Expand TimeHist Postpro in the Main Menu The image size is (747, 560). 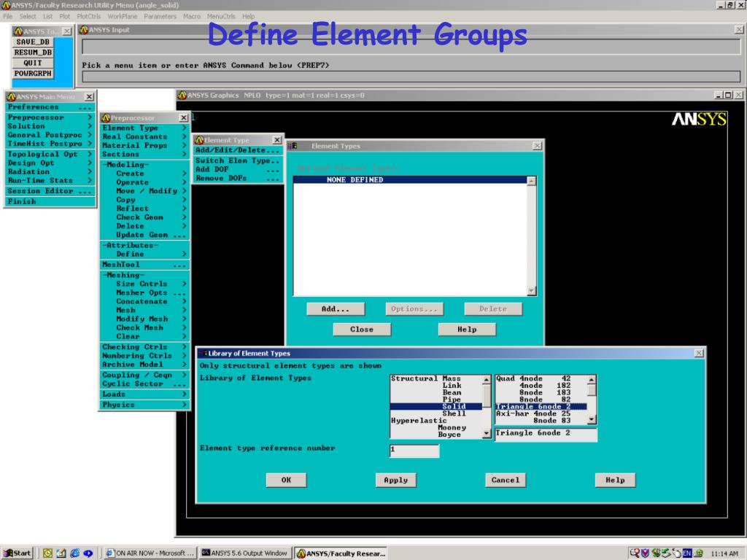point(50,144)
